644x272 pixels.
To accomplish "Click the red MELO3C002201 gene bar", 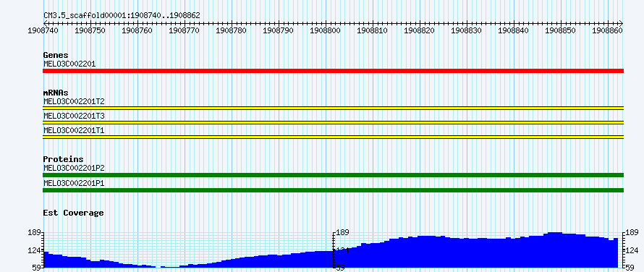I will (x=333, y=71).
